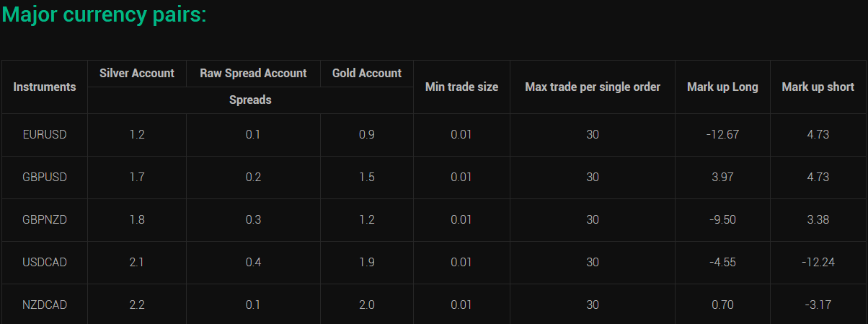Click the Spreads subheader cell
868x324 pixels.
pos(250,100)
